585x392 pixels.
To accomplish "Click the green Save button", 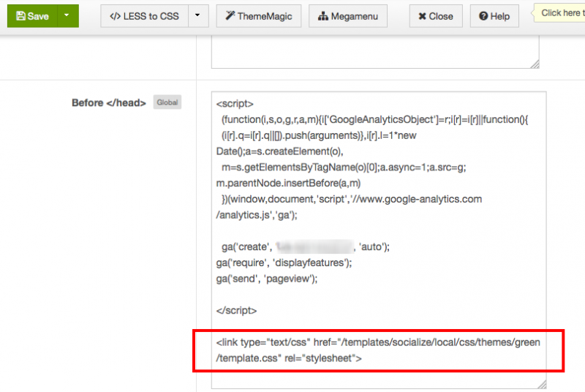I will 32,16.
